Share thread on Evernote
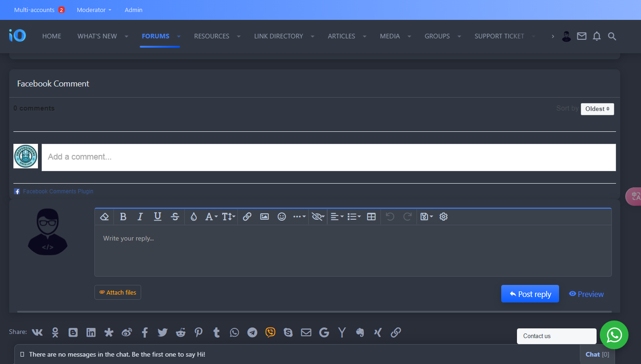The width and height of the screenshot is (641, 364). pyautogui.click(x=360, y=332)
